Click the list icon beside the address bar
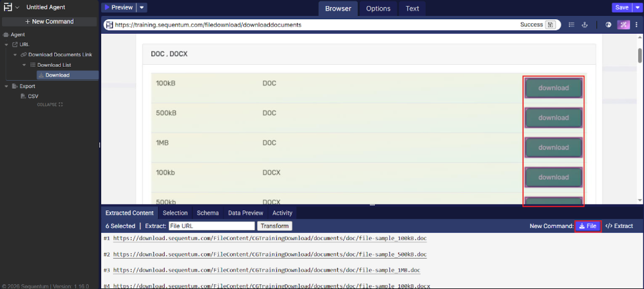Screen dimensions: 644x289 pyautogui.click(x=571, y=24)
